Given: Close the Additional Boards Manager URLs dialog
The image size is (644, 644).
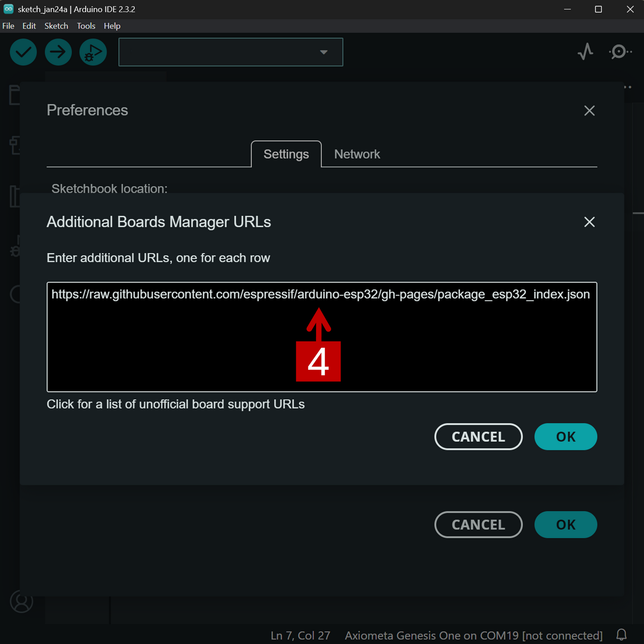Looking at the screenshot, I should point(589,222).
